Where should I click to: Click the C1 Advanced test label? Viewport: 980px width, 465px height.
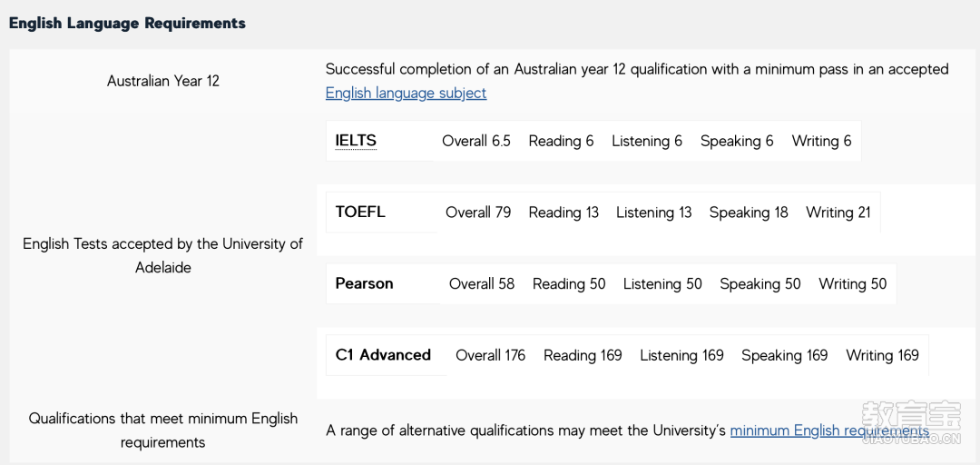click(x=383, y=355)
